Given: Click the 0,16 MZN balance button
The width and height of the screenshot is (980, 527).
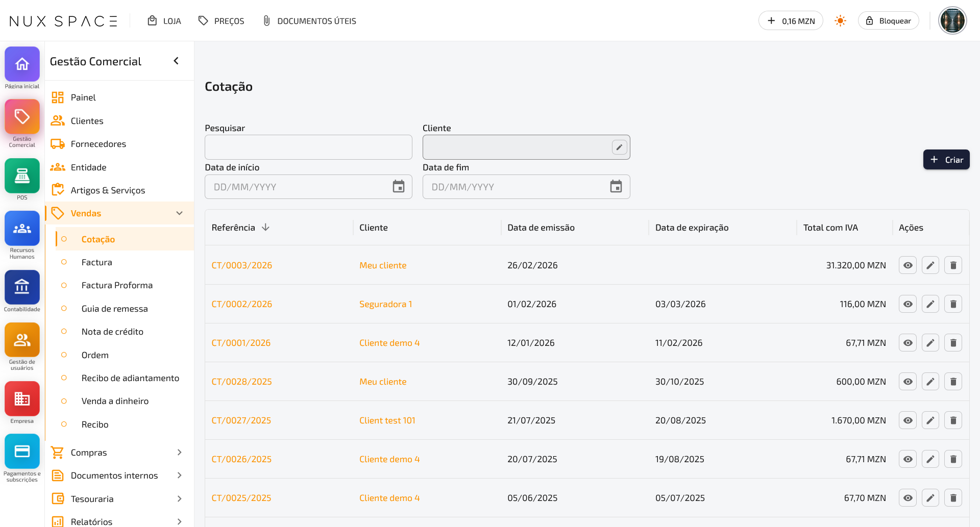Looking at the screenshot, I should (x=791, y=21).
